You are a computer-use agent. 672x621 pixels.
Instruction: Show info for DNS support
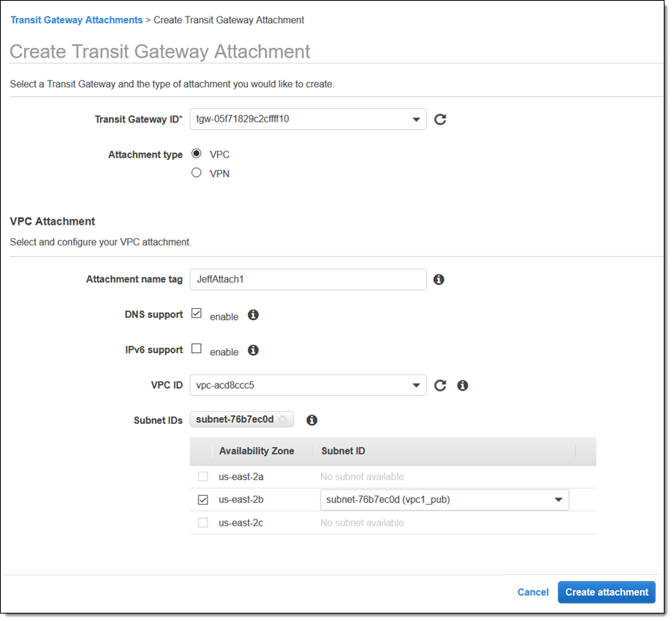point(253,315)
